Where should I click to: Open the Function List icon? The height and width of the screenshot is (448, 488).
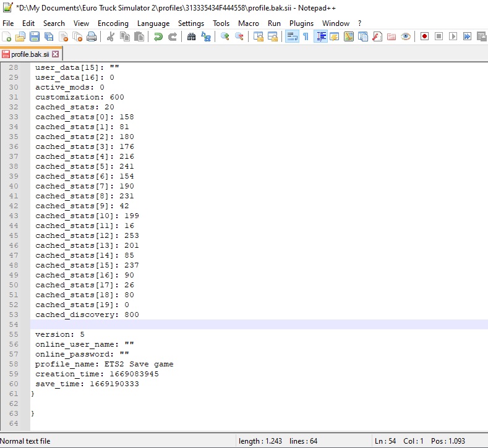377,36
